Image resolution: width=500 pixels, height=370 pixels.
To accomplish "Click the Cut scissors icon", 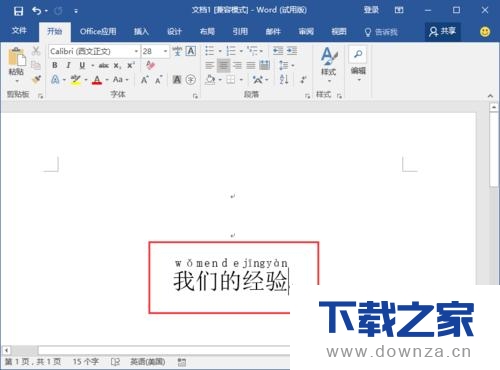I will (x=36, y=51).
